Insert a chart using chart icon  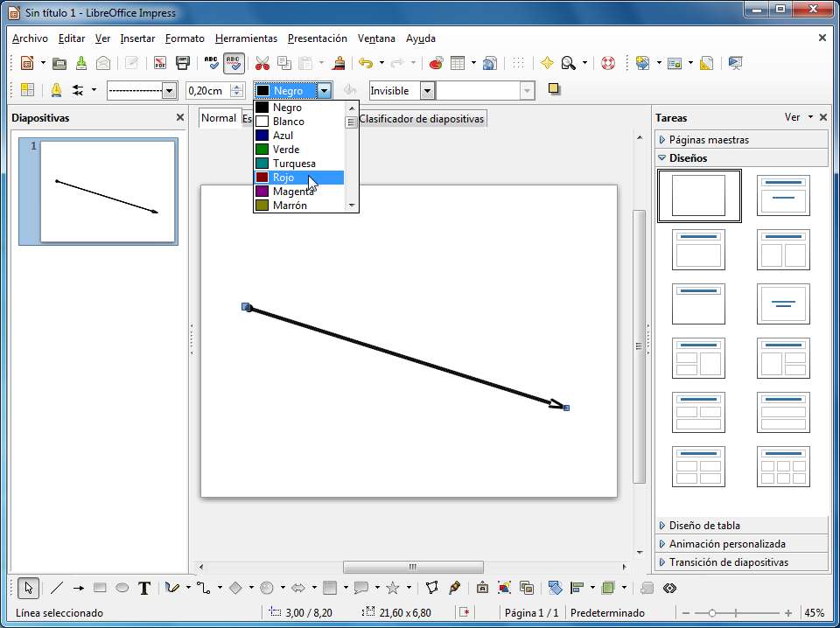(437, 63)
